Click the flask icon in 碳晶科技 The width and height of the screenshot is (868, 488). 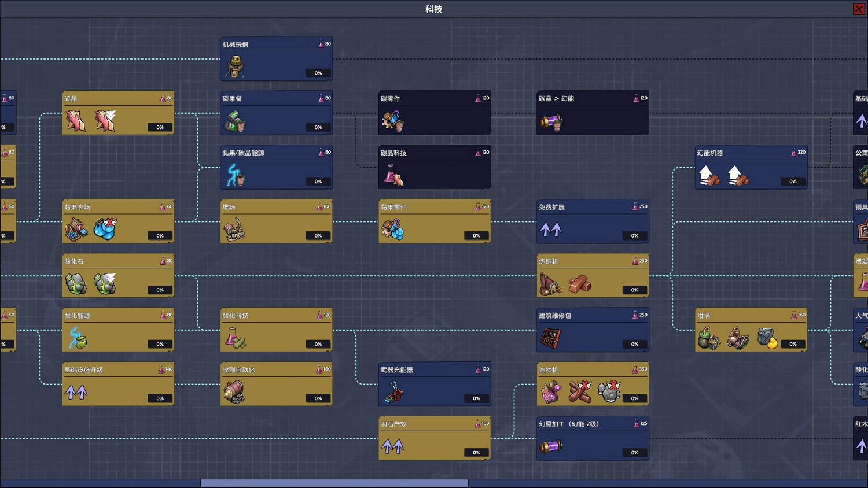pyautogui.click(x=393, y=175)
